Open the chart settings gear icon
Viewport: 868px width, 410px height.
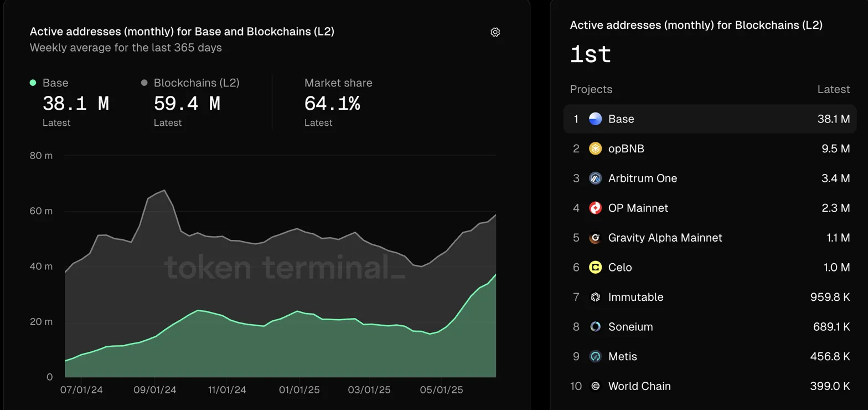495,32
